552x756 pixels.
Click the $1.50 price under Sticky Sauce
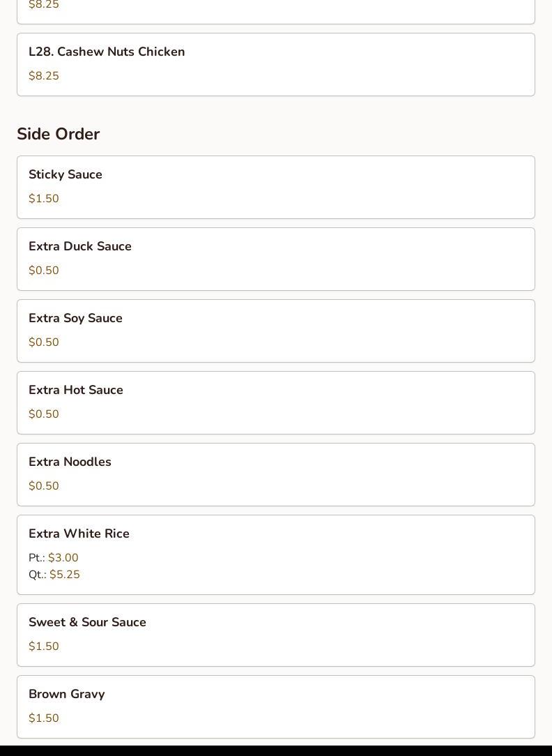tap(44, 199)
